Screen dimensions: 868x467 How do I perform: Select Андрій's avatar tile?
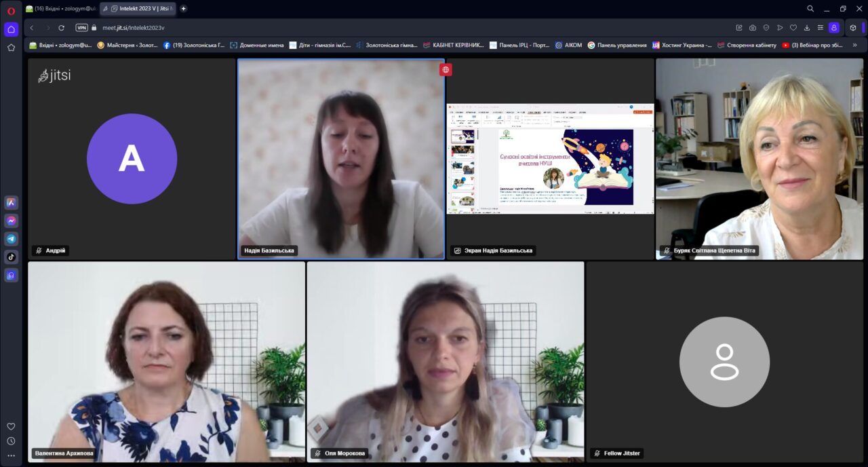132,158
